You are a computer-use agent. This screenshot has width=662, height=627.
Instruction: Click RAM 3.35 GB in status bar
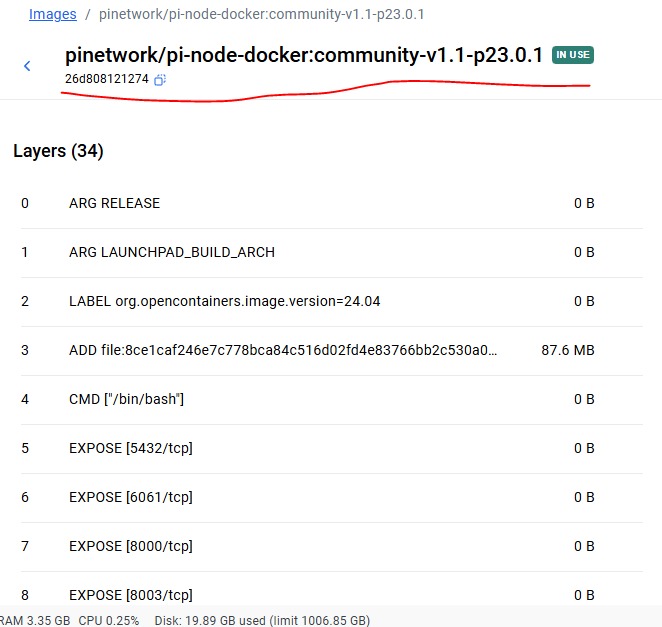(x=35, y=621)
